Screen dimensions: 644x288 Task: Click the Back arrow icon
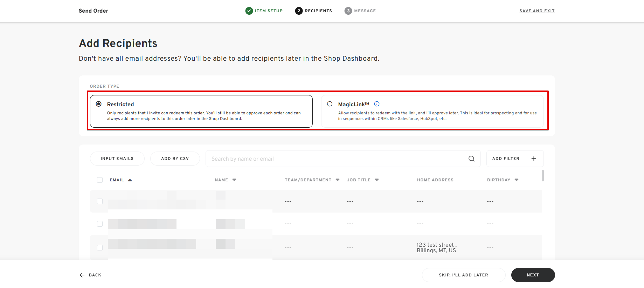tap(82, 275)
